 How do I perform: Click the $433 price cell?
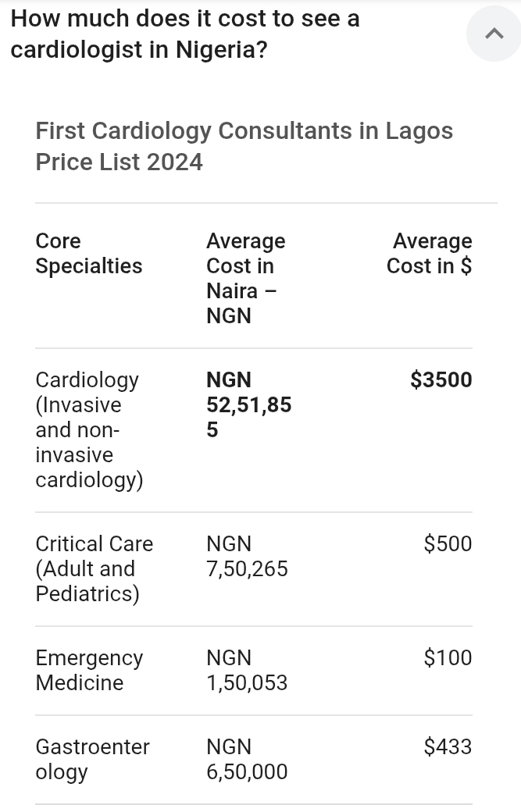point(448,746)
